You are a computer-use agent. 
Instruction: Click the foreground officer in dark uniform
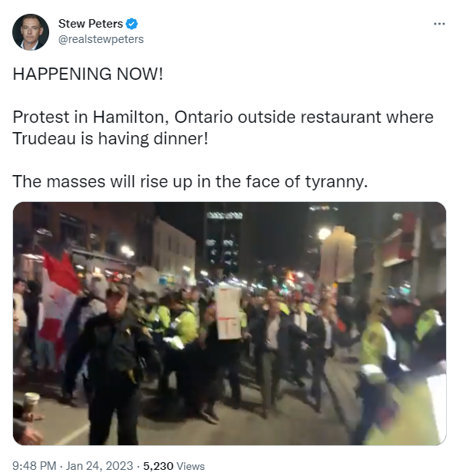(x=113, y=364)
